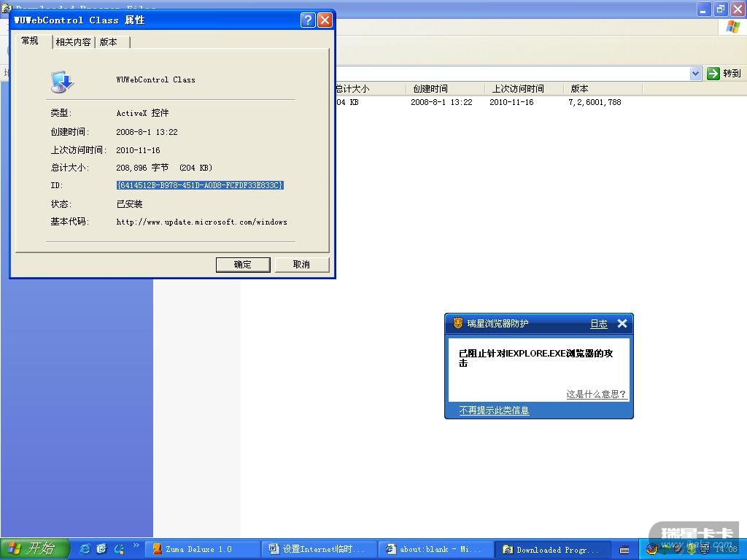Restore down the Explorer window
747x560 pixels.
pos(720,9)
